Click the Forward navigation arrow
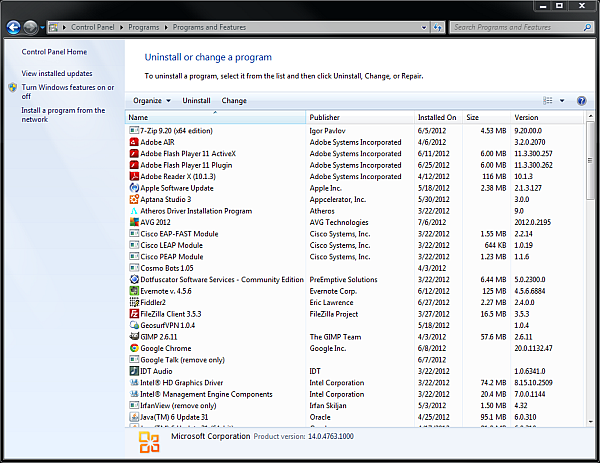600x463 pixels. (x=30, y=27)
